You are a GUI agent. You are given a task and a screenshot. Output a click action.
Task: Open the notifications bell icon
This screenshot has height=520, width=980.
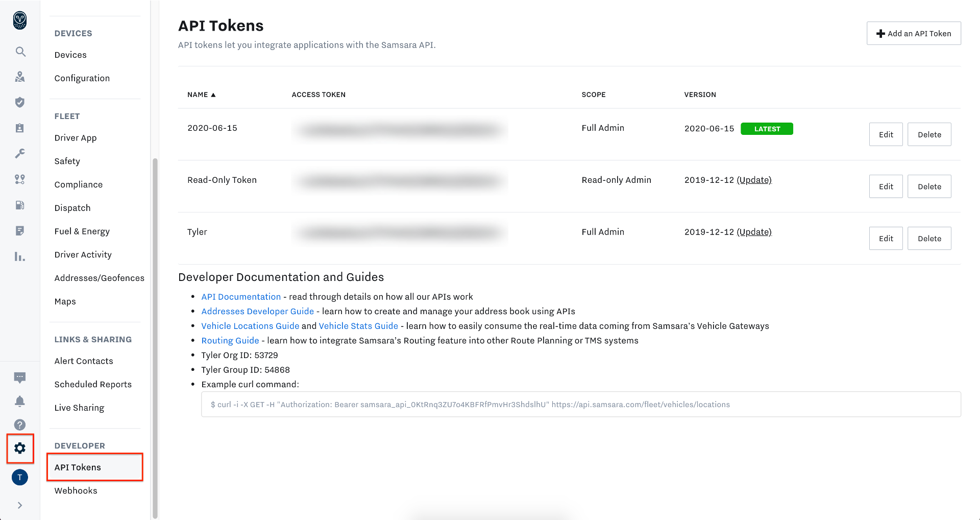[x=20, y=401]
